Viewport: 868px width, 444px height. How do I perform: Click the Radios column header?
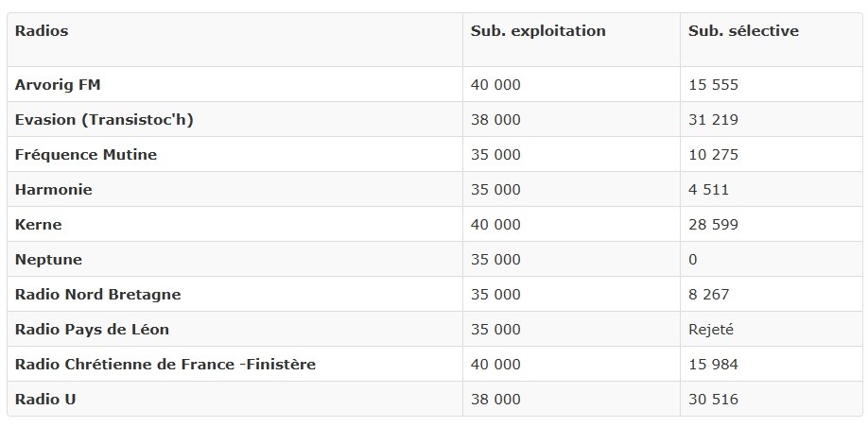pyautogui.click(x=42, y=31)
